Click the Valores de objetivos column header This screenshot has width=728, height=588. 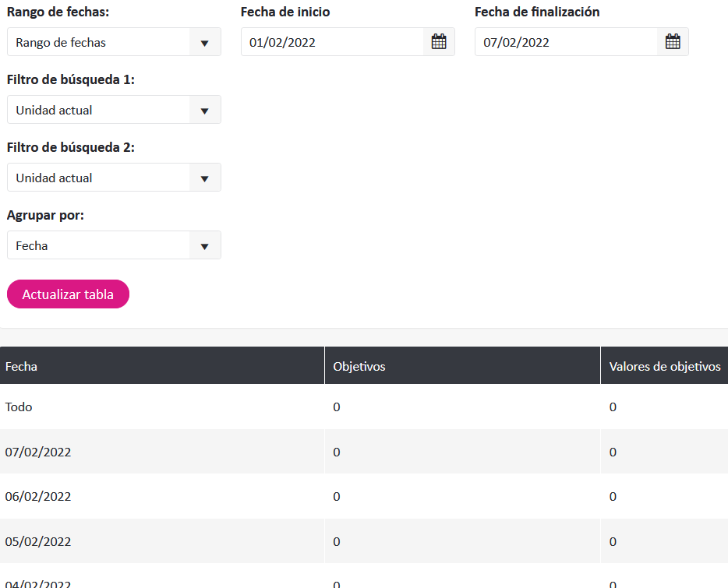pos(664,366)
